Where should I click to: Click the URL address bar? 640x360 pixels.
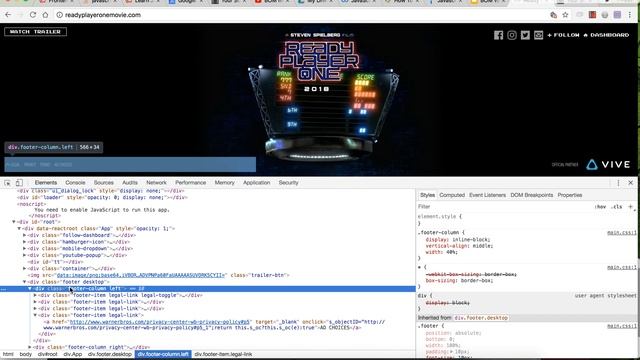click(x=302, y=15)
